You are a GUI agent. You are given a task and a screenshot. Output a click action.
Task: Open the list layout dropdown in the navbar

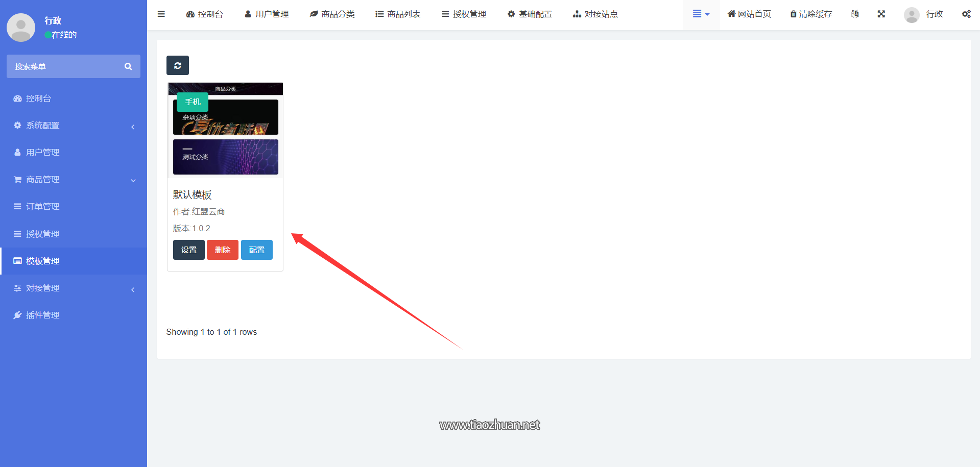(x=701, y=14)
